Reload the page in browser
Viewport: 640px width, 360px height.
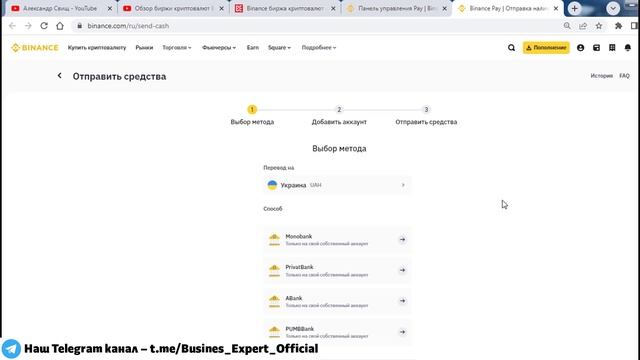(x=44, y=26)
